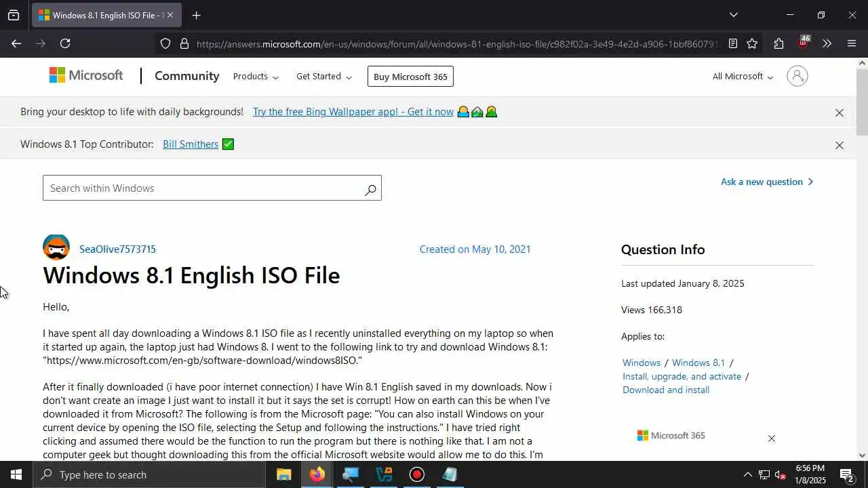Sign in using the account avatar icon
The image size is (868, 488).
click(797, 76)
